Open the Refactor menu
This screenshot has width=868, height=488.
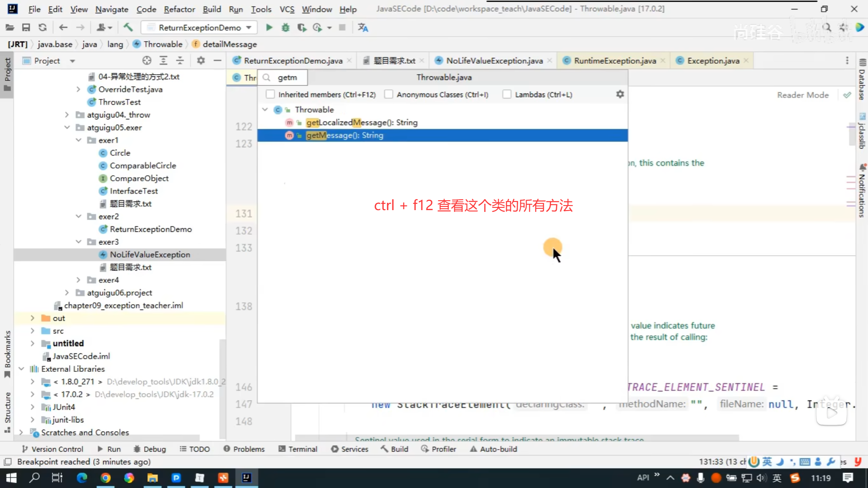point(179,9)
